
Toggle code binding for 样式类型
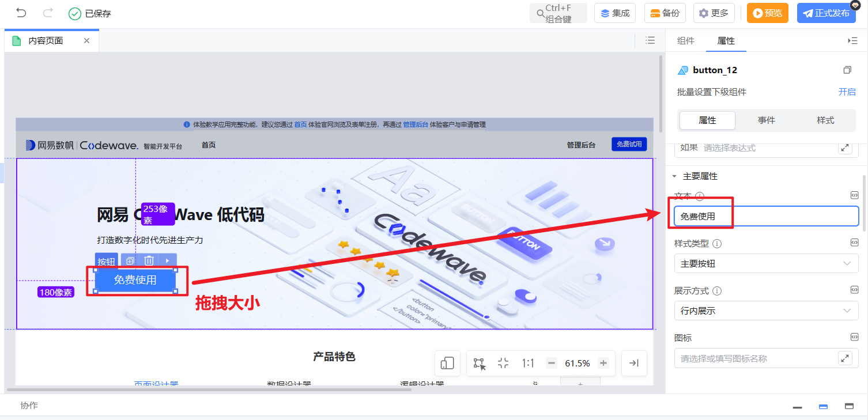855,243
